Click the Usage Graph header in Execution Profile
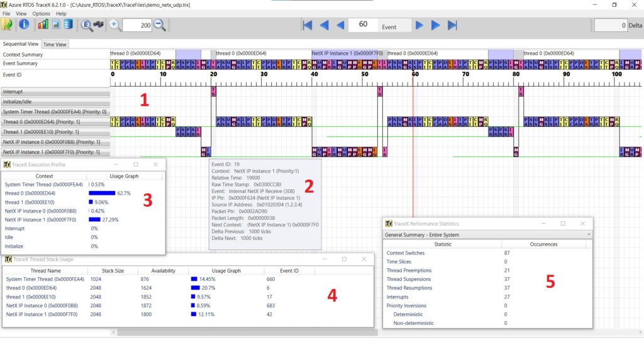Screen dimensions: 644x345 124,176
